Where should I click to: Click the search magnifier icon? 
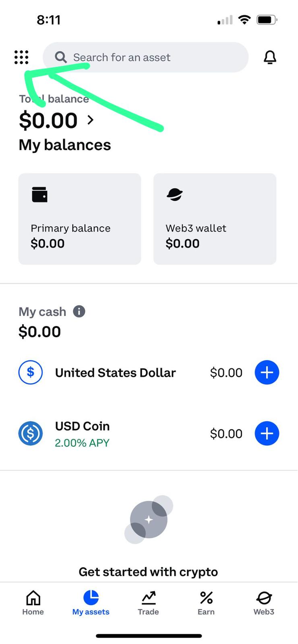(60, 57)
